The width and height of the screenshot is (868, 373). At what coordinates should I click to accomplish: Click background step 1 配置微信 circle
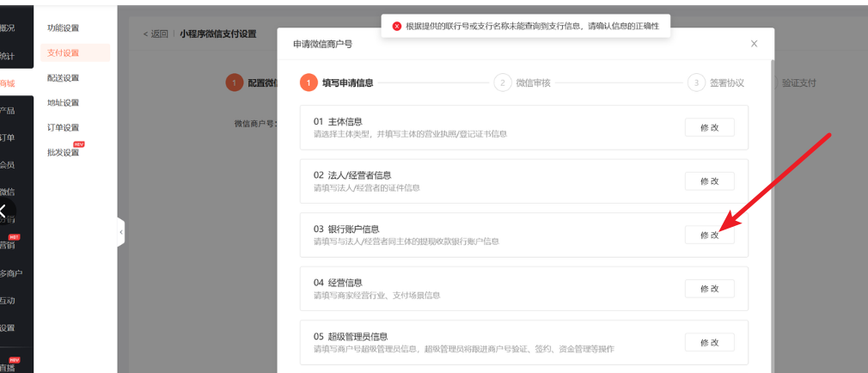pos(234,83)
